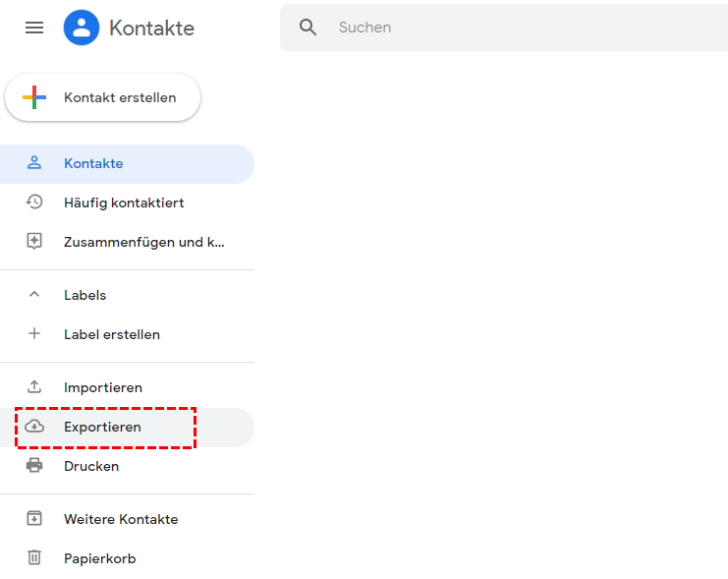Viewport: 728px width, 579px height.
Task: Open Häufig kontaktiert list
Action: [124, 203]
